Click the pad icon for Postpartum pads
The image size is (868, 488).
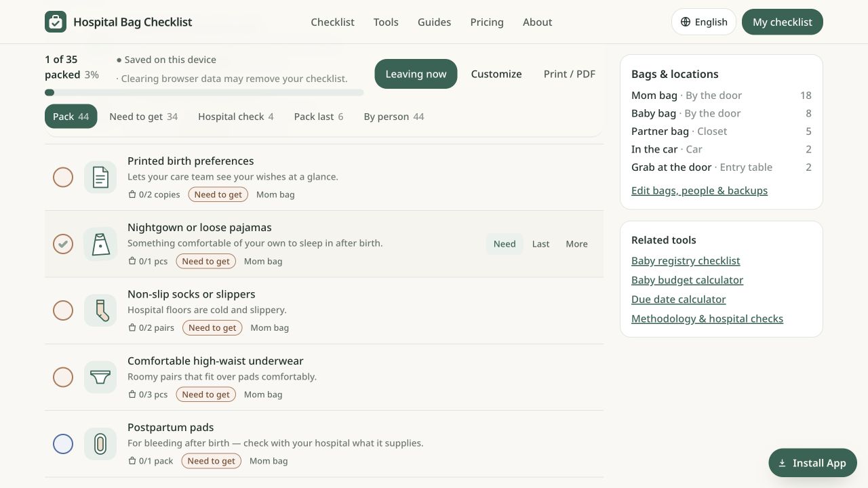100,444
